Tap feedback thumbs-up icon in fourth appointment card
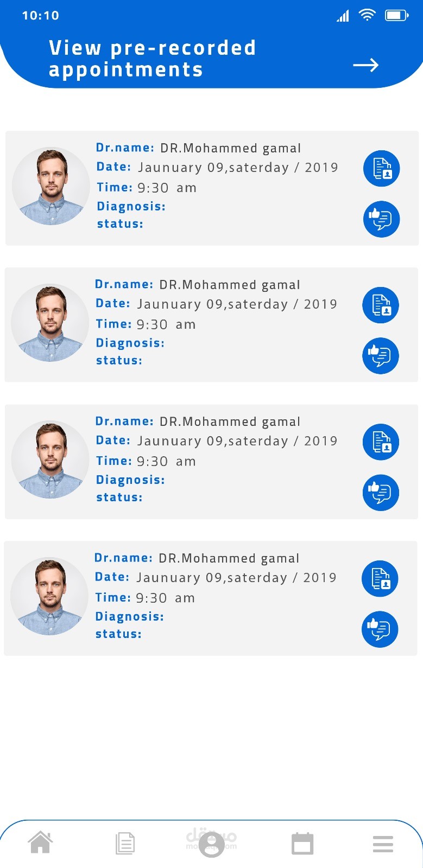The width and height of the screenshot is (423, 868). pos(380,629)
